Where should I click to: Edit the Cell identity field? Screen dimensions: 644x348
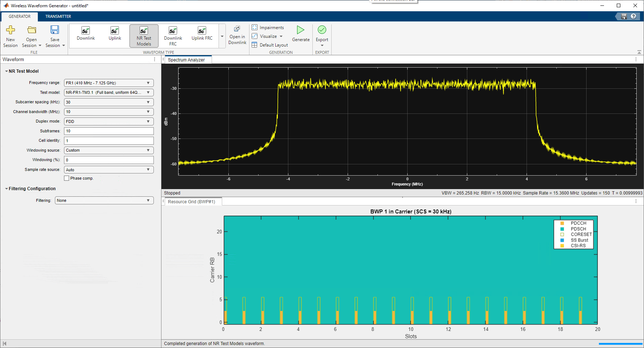click(108, 140)
